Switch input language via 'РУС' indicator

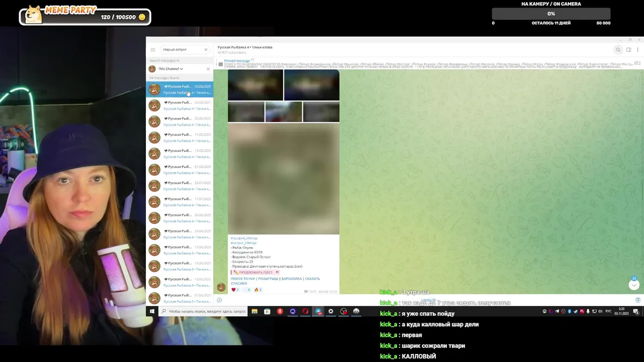pyautogui.click(x=608, y=311)
